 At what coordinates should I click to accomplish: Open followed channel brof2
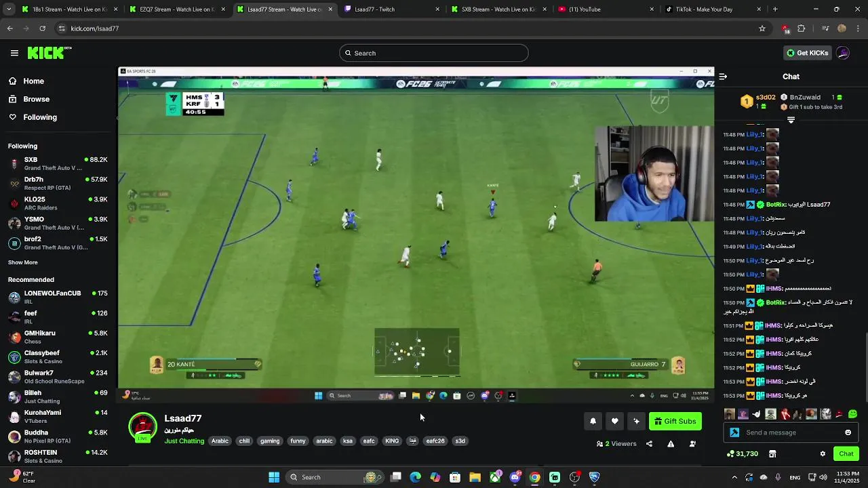pyautogui.click(x=58, y=243)
